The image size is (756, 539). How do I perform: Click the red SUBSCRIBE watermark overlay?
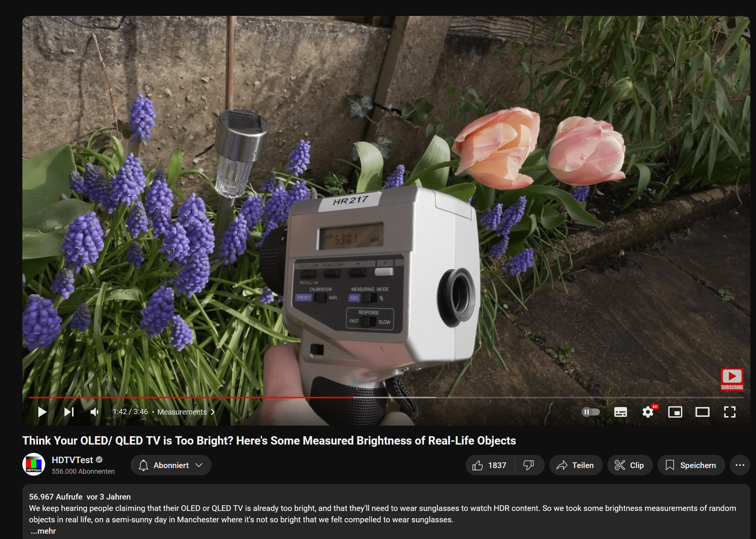(x=732, y=380)
